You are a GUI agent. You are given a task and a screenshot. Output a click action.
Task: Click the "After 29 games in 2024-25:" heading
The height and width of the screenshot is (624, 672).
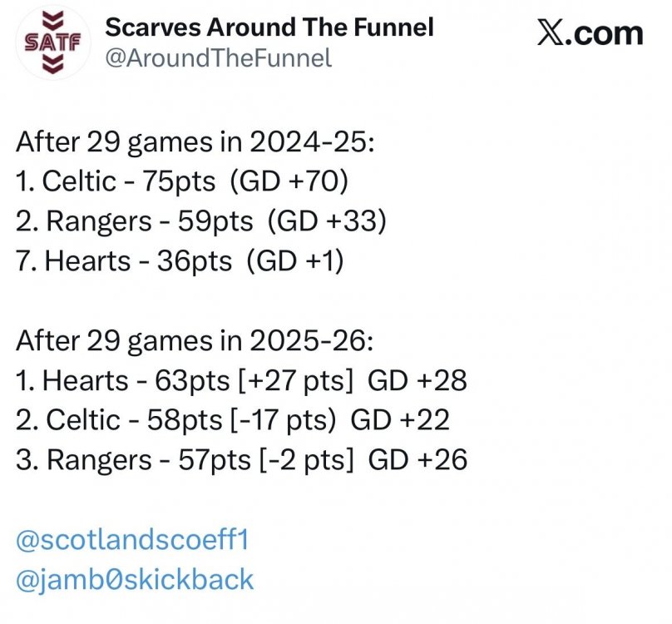click(x=196, y=141)
